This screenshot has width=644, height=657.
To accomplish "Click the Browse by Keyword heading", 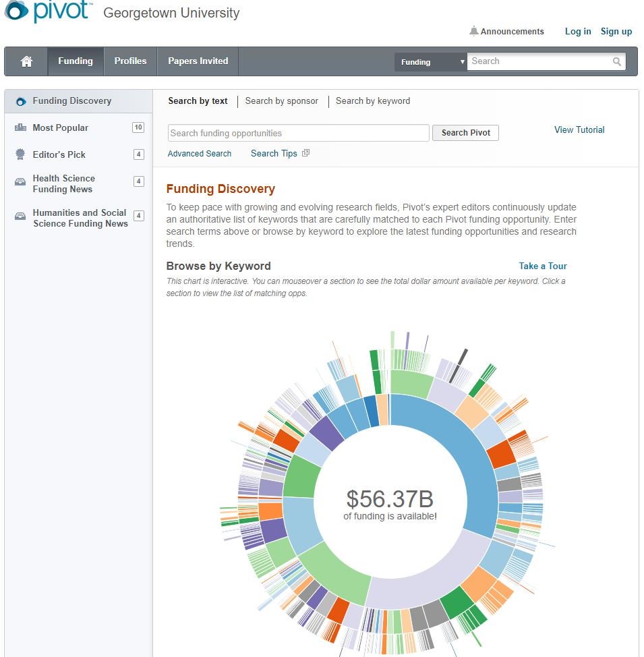I will (x=218, y=266).
